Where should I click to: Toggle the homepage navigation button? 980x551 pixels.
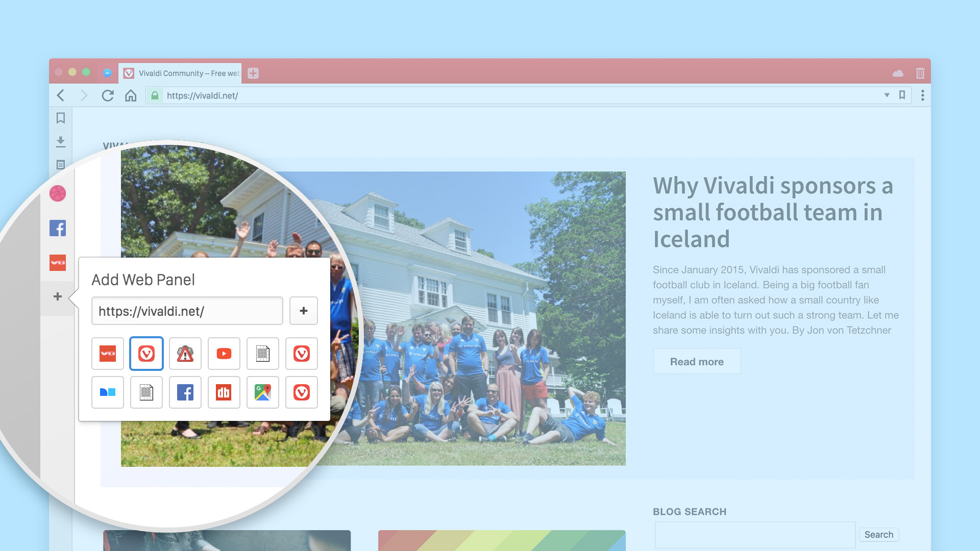pos(132,95)
